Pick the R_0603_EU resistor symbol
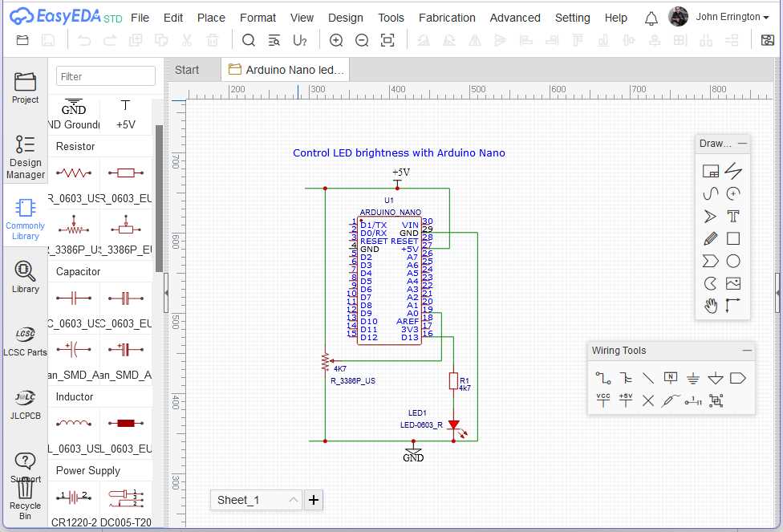The width and height of the screenshot is (783, 532). [125, 182]
